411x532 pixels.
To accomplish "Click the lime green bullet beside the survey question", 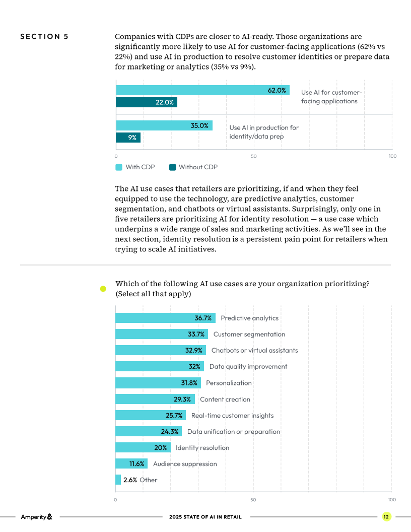I will [x=103, y=289].
